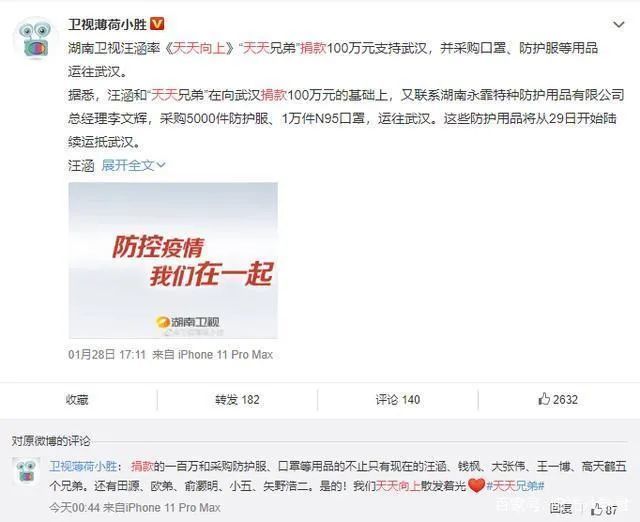This screenshot has height=522, width=640.
Task: Click the 天天向上 link in the post's first line
Action: [x=199, y=48]
